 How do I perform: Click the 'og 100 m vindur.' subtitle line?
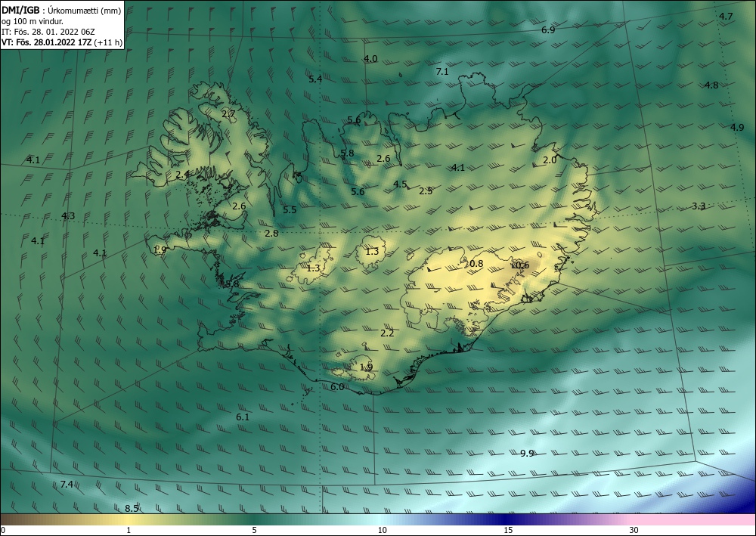[x=33, y=21]
